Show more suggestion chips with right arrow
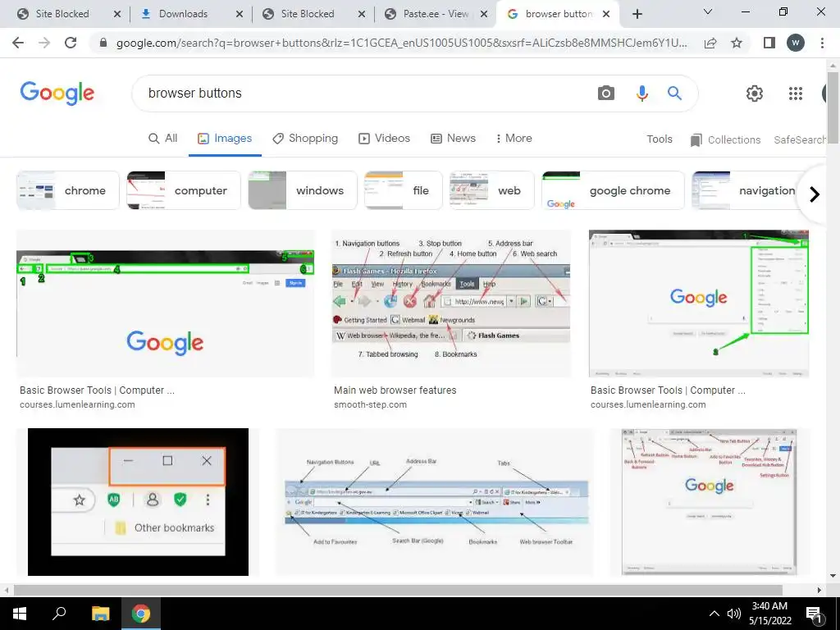The image size is (840, 630). tap(815, 194)
